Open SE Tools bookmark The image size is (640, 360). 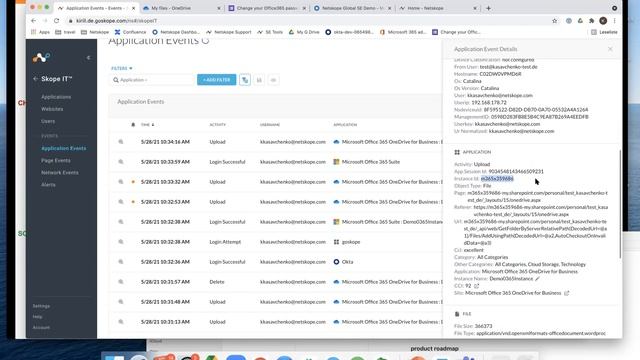[270, 32]
